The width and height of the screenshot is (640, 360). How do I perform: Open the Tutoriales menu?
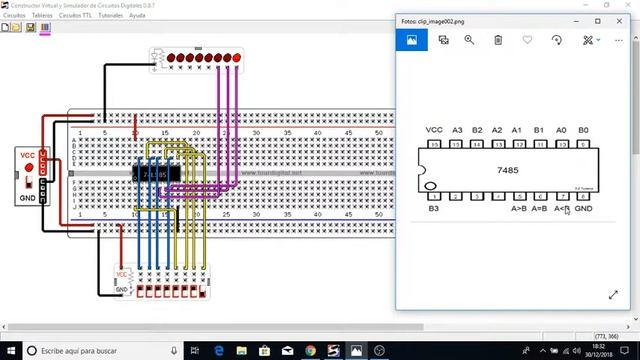[110, 15]
